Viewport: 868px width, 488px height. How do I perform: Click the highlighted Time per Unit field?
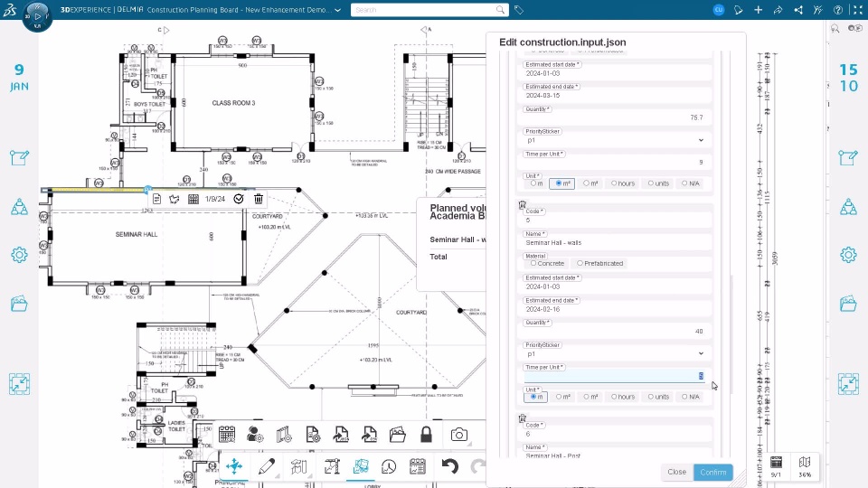(x=615, y=376)
